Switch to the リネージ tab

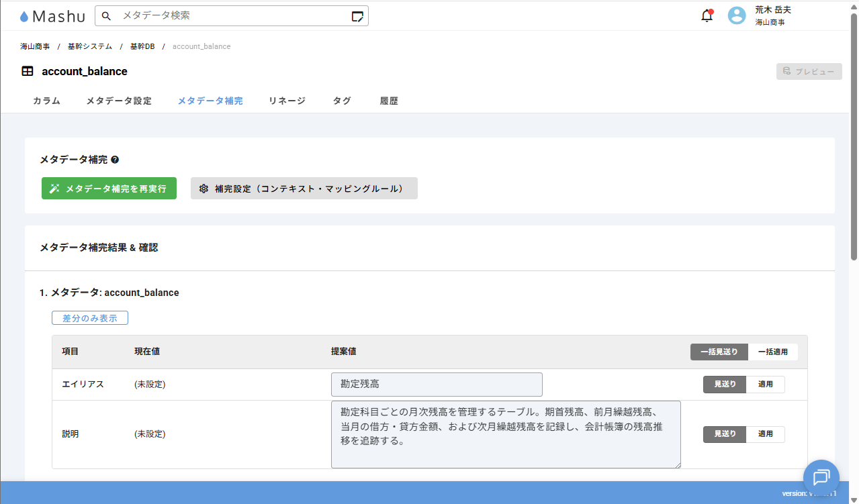[x=287, y=101]
